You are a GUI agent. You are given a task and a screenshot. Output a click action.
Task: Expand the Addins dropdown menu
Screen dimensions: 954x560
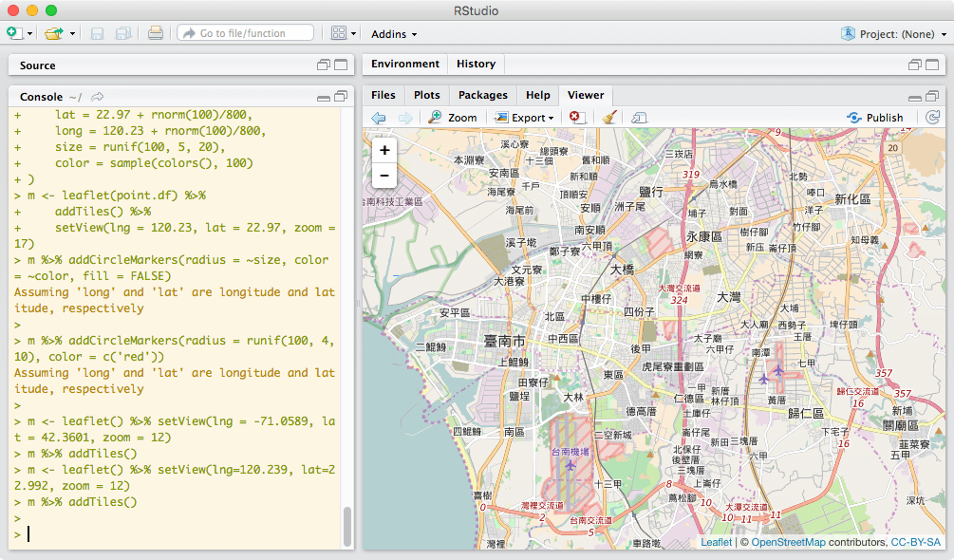(x=394, y=34)
